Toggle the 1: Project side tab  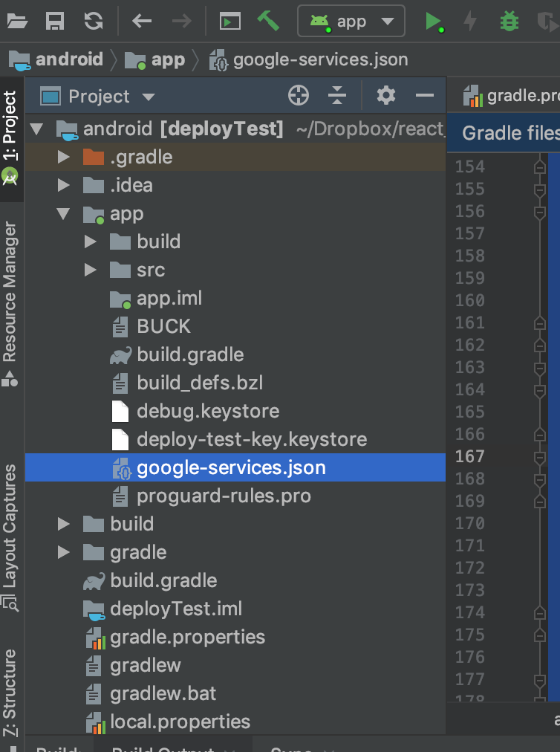click(x=10, y=139)
